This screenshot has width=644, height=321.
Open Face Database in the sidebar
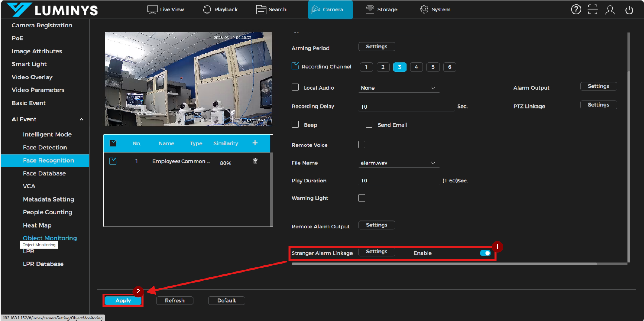pos(44,173)
